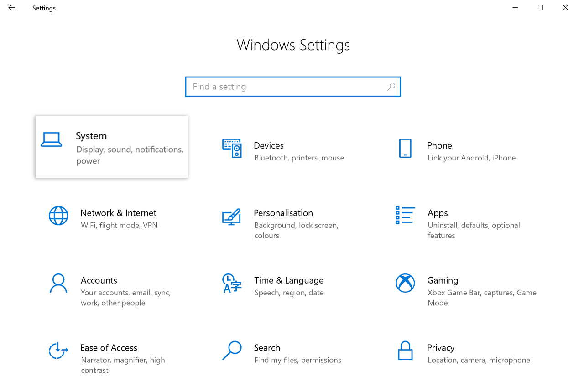Open the Privacy padlock icon
Image resolution: width=584 pixels, height=392 pixels.
[405, 351]
